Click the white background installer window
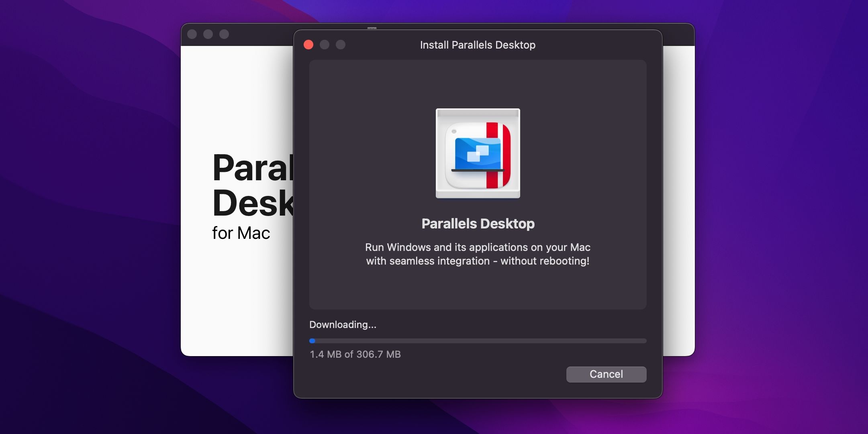The height and width of the screenshot is (434, 868). pyautogui.click(x=233, y=301)
